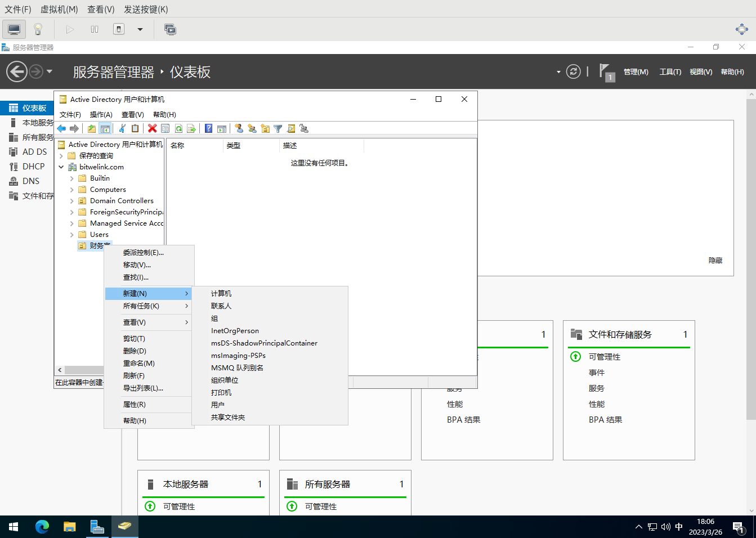Click the Cut scissors icon
Image resolution: width=756 pixels, height=538 pixels.
coord(122,128)
